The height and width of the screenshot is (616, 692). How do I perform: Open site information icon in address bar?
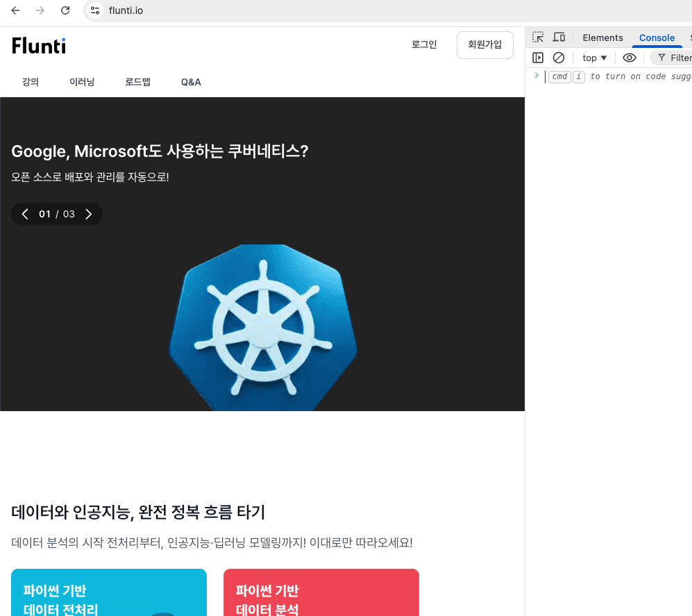pos(95,10)
